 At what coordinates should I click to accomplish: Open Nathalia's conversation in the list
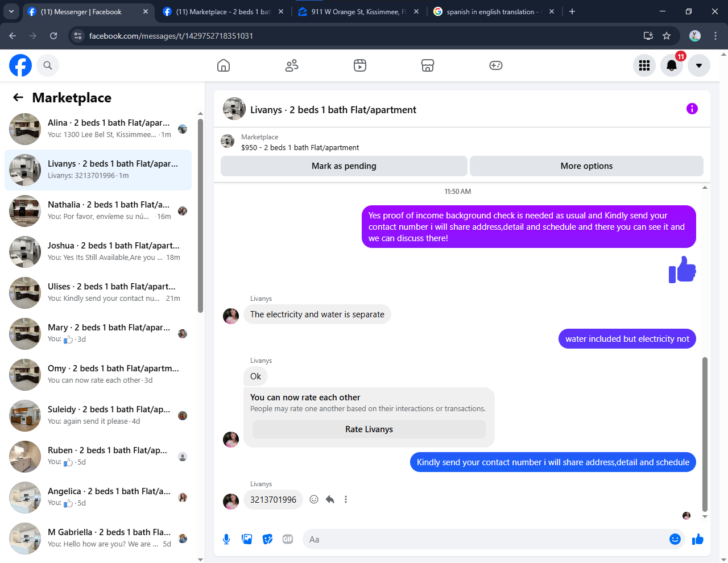(98, 211)
